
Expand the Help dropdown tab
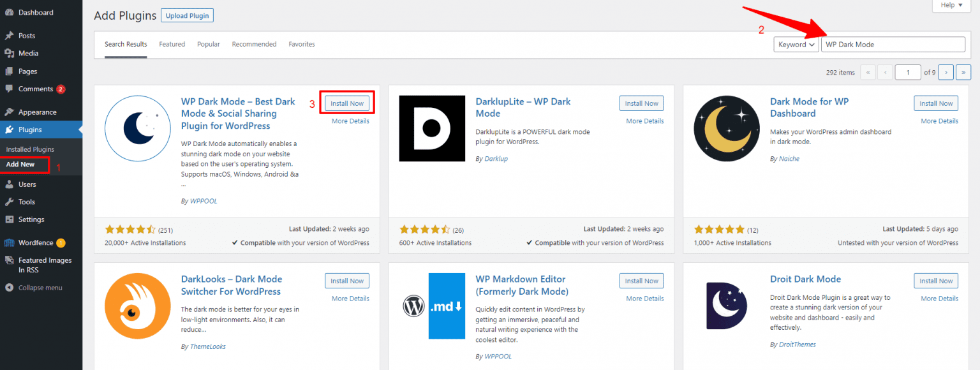tap(951, 5)
